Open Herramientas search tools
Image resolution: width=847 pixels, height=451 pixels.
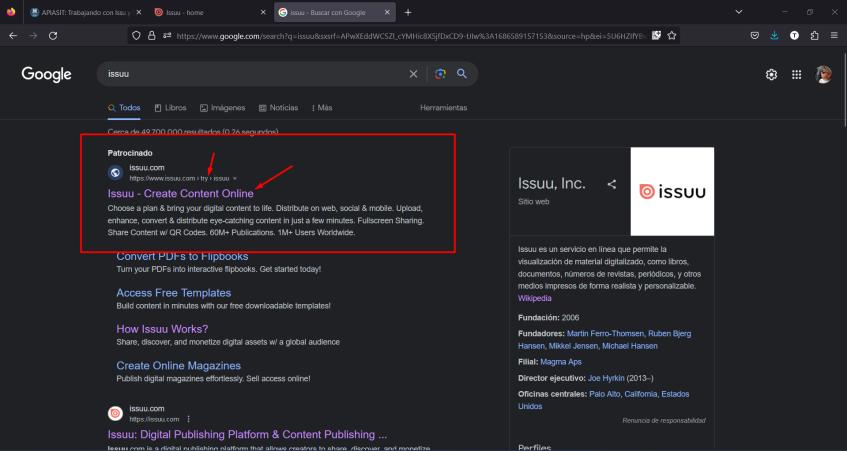tap(443, 107)
